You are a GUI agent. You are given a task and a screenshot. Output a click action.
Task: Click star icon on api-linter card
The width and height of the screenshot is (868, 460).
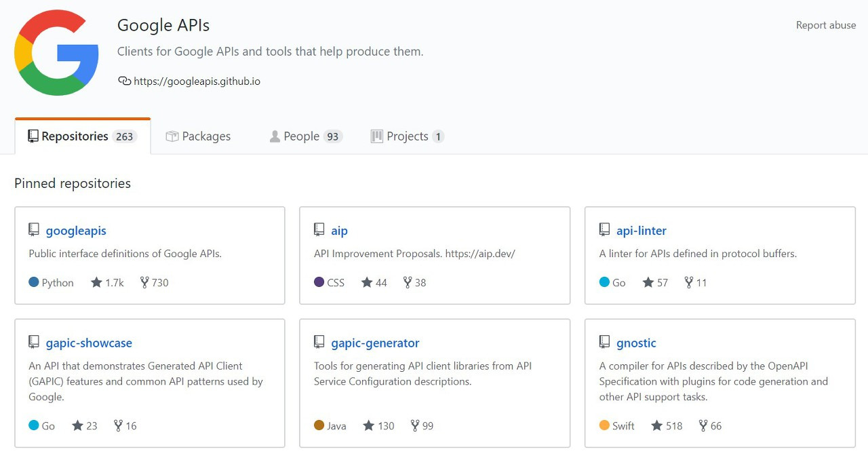pos(648,282)
